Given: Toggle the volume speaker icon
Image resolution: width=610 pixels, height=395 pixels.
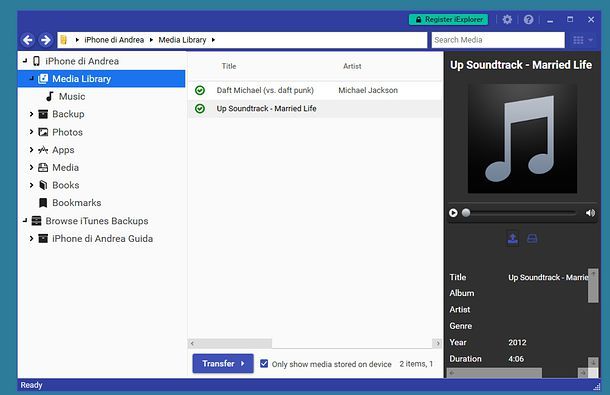Looking at the screenshot, I should tap(590, 213).
